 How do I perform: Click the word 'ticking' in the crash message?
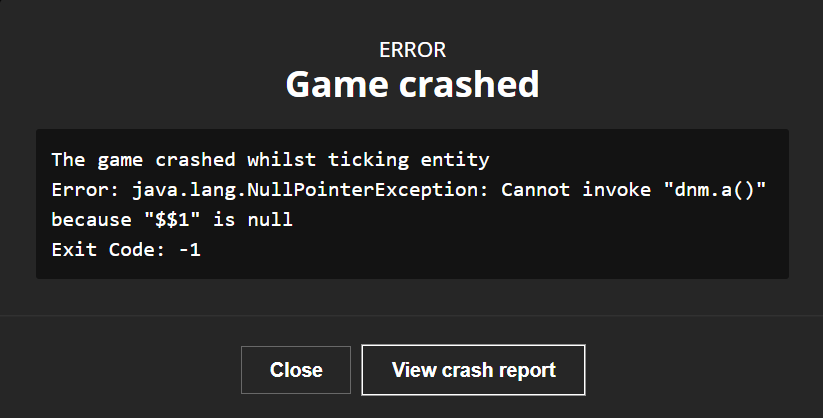[x=368, y=160]
